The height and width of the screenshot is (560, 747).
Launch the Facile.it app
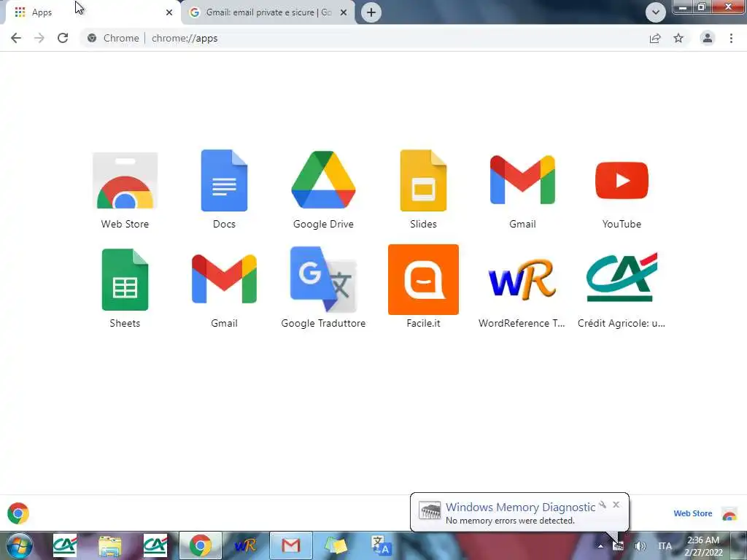[423, 279]
